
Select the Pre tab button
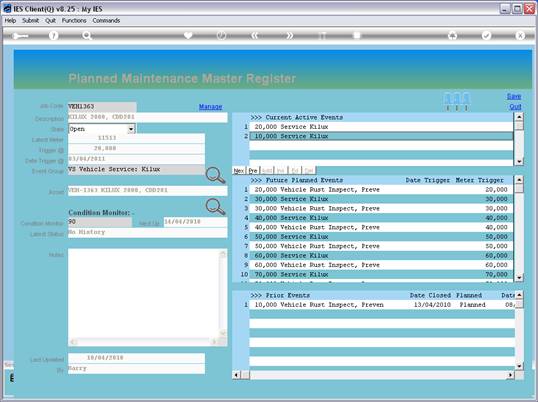click(x=253, y=170)
